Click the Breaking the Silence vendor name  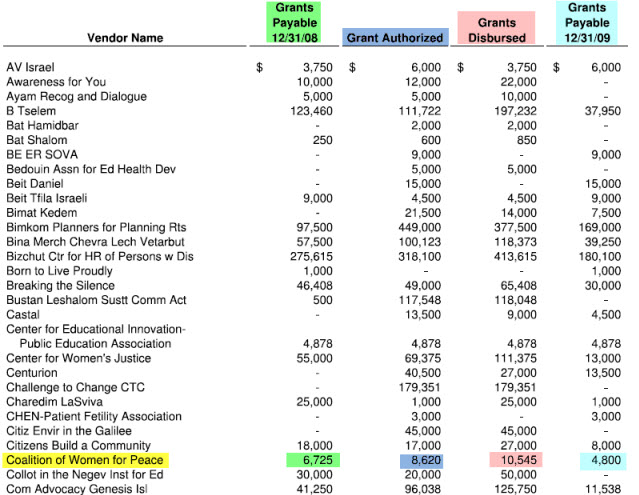click(x=60, y=286)
